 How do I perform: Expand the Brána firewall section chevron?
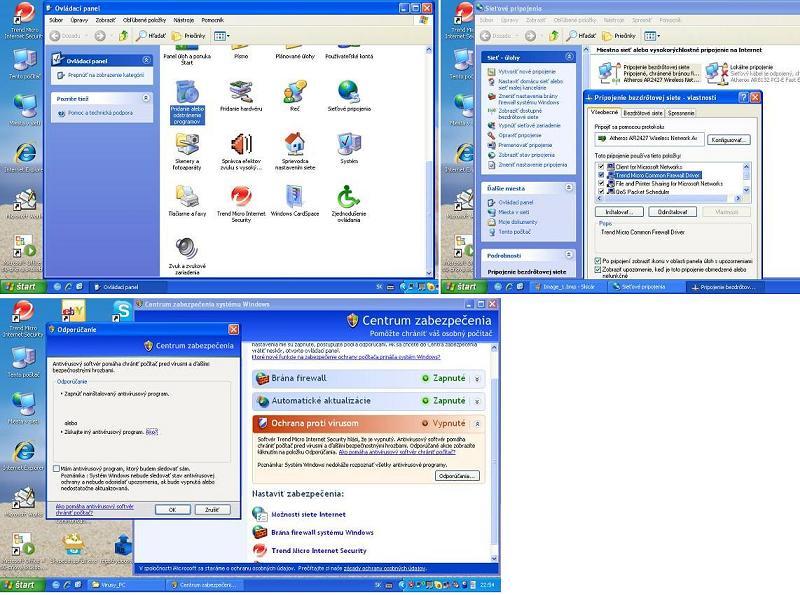477,379
